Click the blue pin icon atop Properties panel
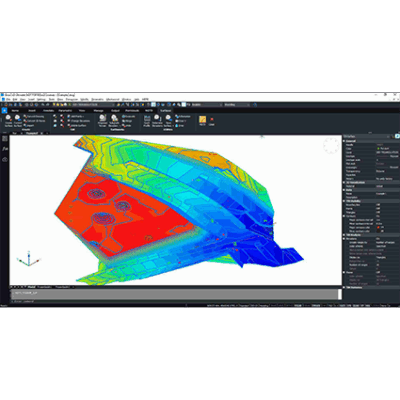 (397, 136)
